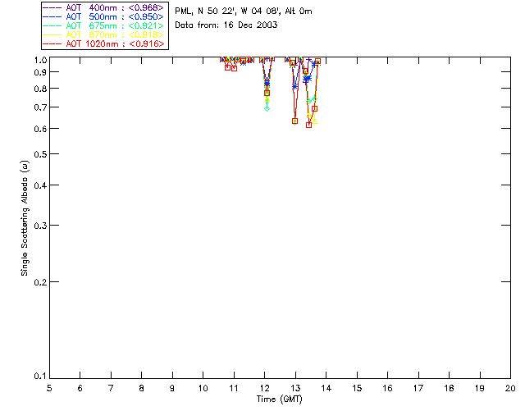This screenshot has height=420, width=525.
Task: Click the Time (GMT) axis label
Action: click(280, 399)
